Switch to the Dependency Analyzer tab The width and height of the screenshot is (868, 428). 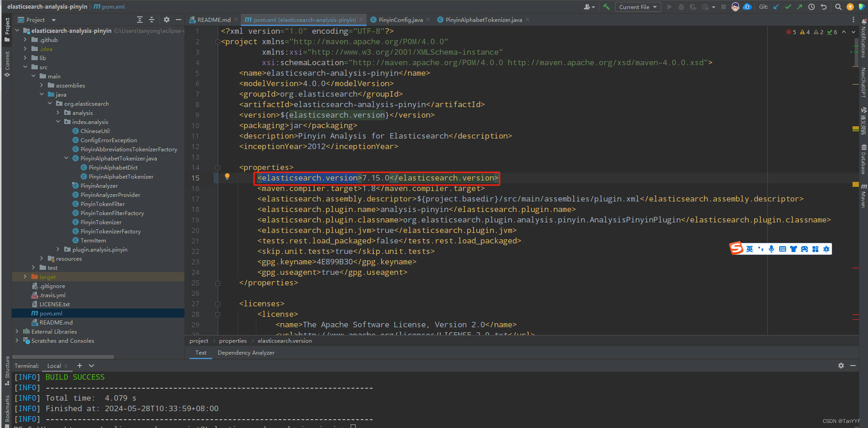pos(246,353)
